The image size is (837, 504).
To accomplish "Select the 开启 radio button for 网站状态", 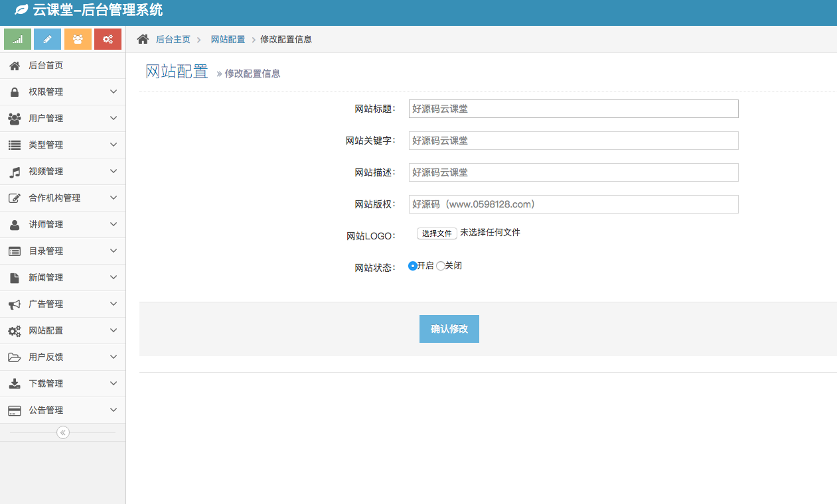I will pos(412,265).
